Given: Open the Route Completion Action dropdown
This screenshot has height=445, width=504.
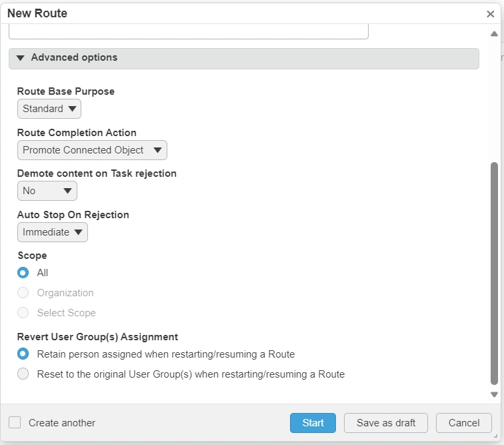Looking at the screenshot, I should (92, 150).
